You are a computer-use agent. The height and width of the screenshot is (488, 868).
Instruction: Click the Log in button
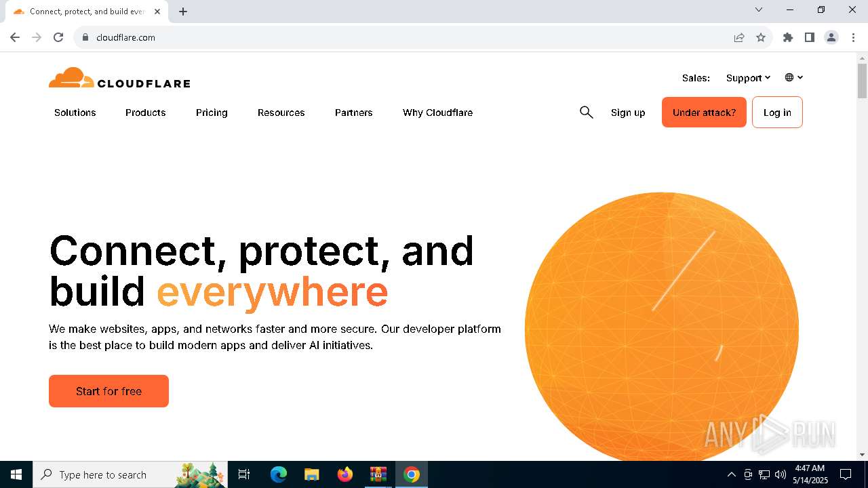click(x=777, y=113)
